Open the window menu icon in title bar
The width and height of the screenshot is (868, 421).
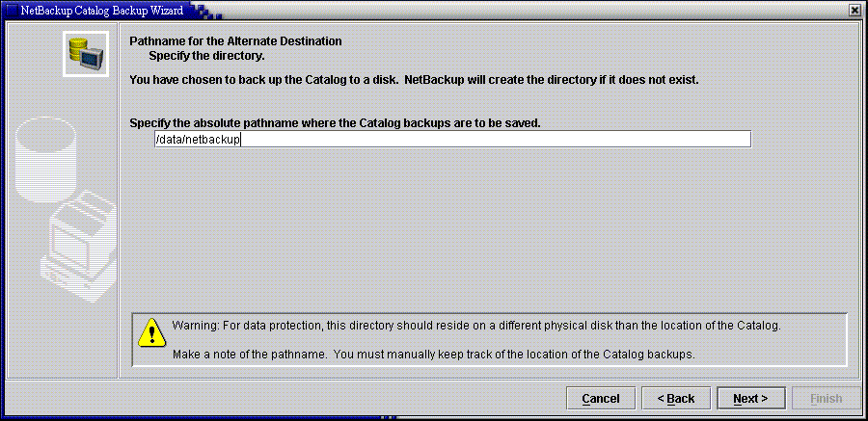(x=11, y=9)
